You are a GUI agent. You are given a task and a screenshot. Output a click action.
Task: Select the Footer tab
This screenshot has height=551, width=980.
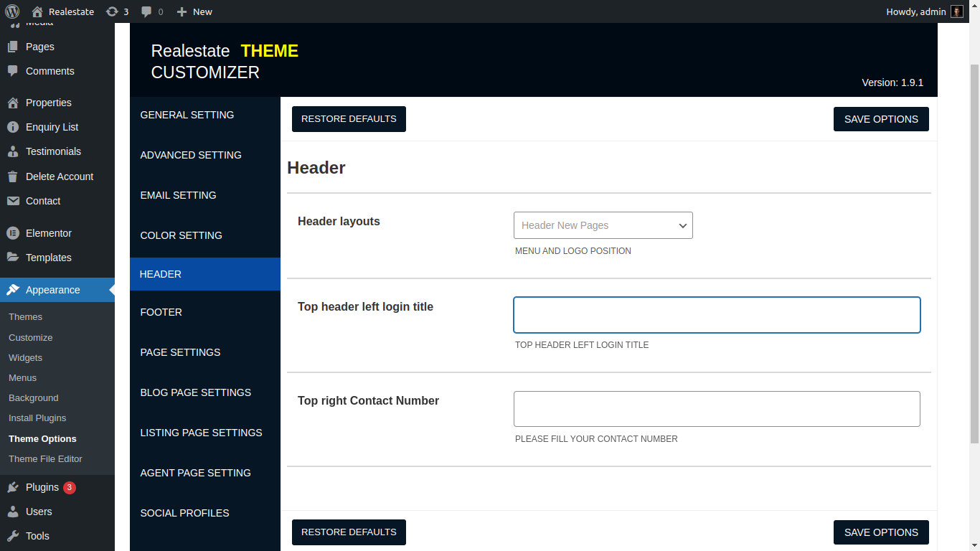161,312
